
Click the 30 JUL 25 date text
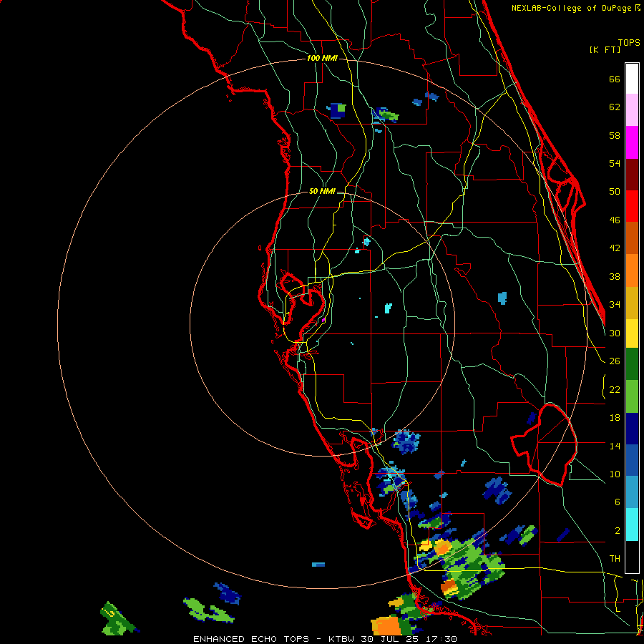389,639
